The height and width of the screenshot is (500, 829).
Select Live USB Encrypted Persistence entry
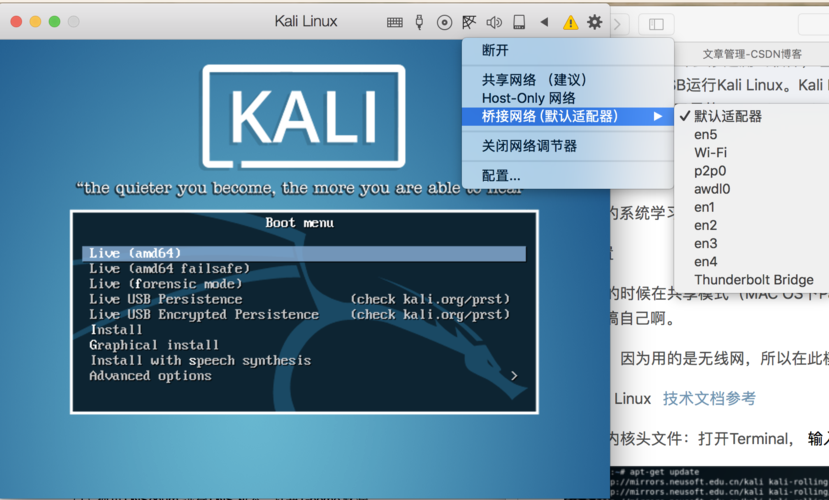pos(204,314)
